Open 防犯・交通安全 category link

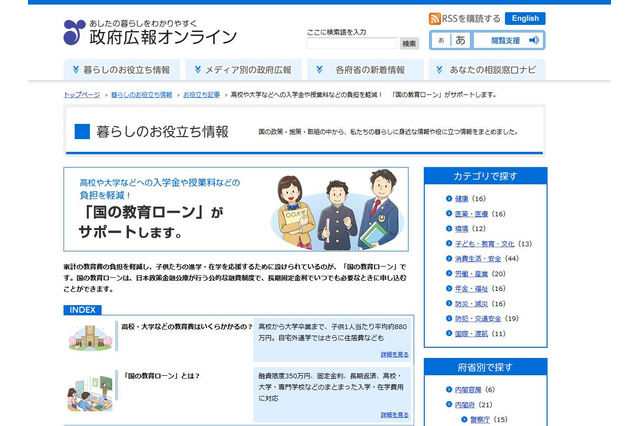click(x=478, y=319)
